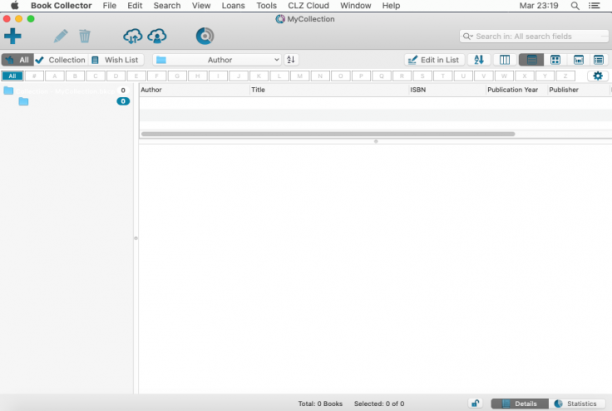Viewport: 612px width, 411px height.
Task: Click the lock icon in status bar
Action: (475, 403)
